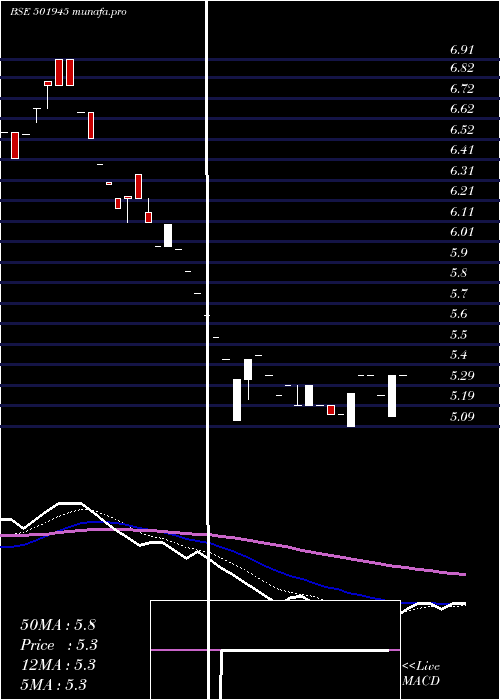Click the 5.9 price axis label
The height and width of the screenshot is (700, 500).
[458, 253]
